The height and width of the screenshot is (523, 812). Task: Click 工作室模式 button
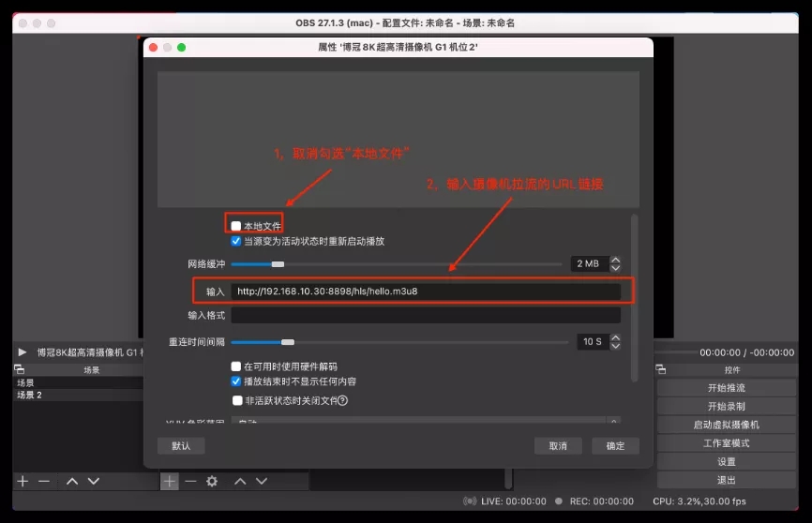727,443
